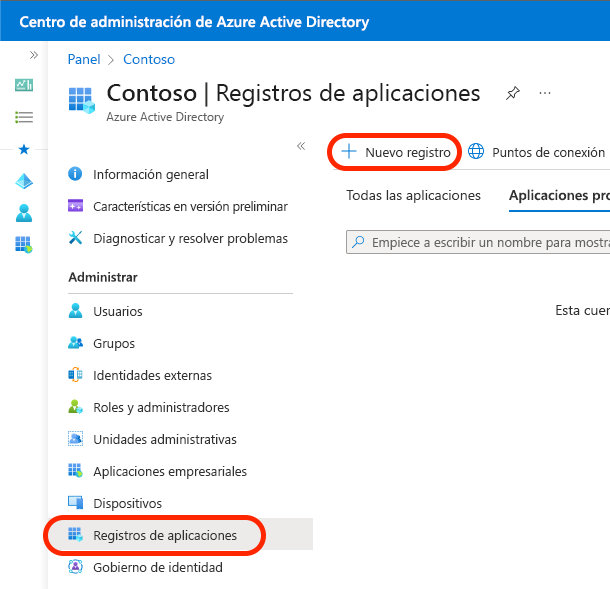This screenshot has width=610, height=589.
Task: Click the Identidades externas icon
Action: pos(75,375)
